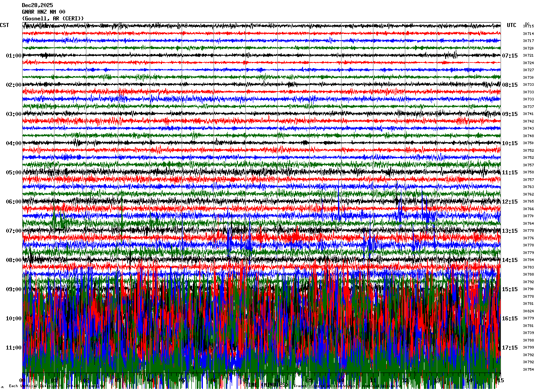
Task: Select the 10:00 CST time label
Action: click(14, 319)
